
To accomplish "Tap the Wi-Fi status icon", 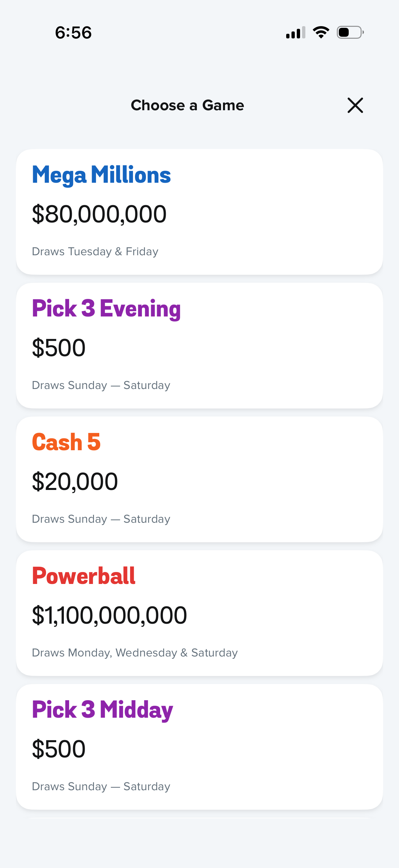I will [x=321, y=32].
